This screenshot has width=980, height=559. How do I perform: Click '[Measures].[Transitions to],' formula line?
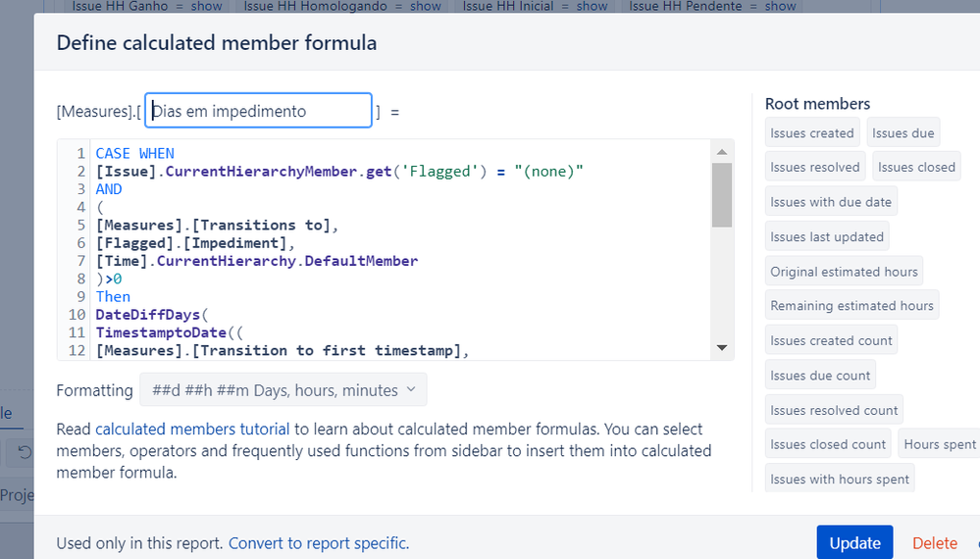[217, 225]
